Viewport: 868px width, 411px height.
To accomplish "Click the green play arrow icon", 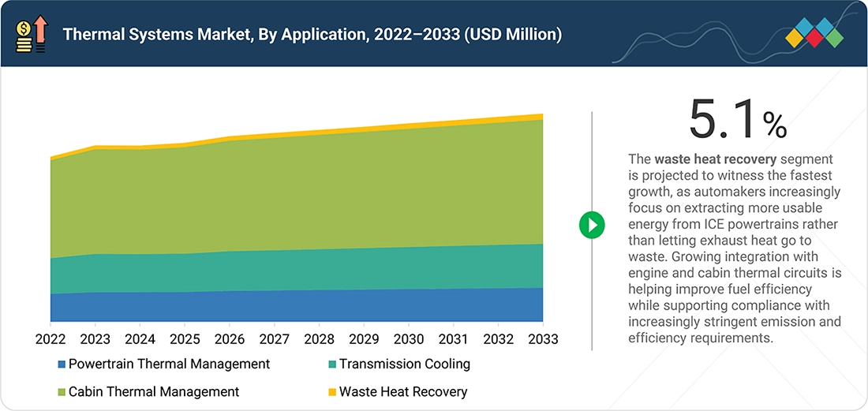I will 592,225.
